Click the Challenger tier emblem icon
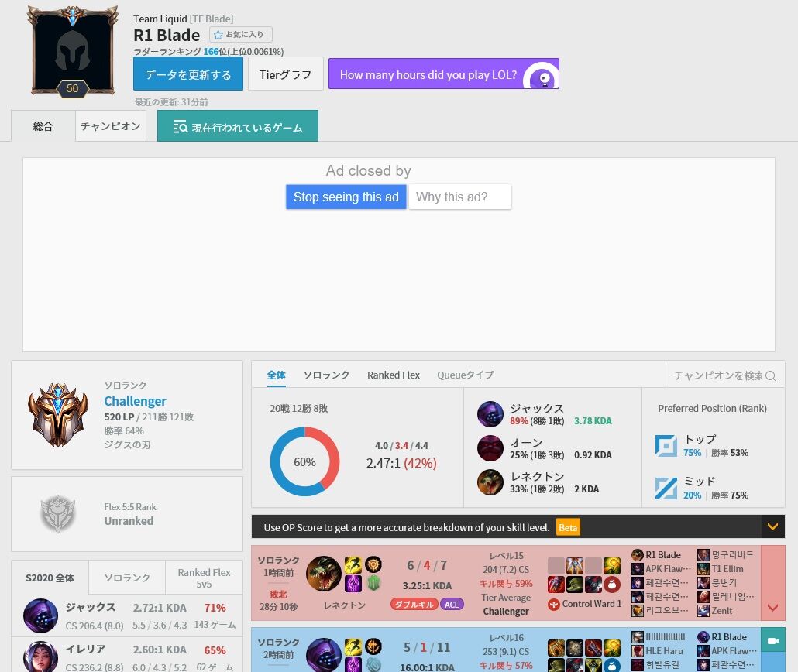 [58, 415]
